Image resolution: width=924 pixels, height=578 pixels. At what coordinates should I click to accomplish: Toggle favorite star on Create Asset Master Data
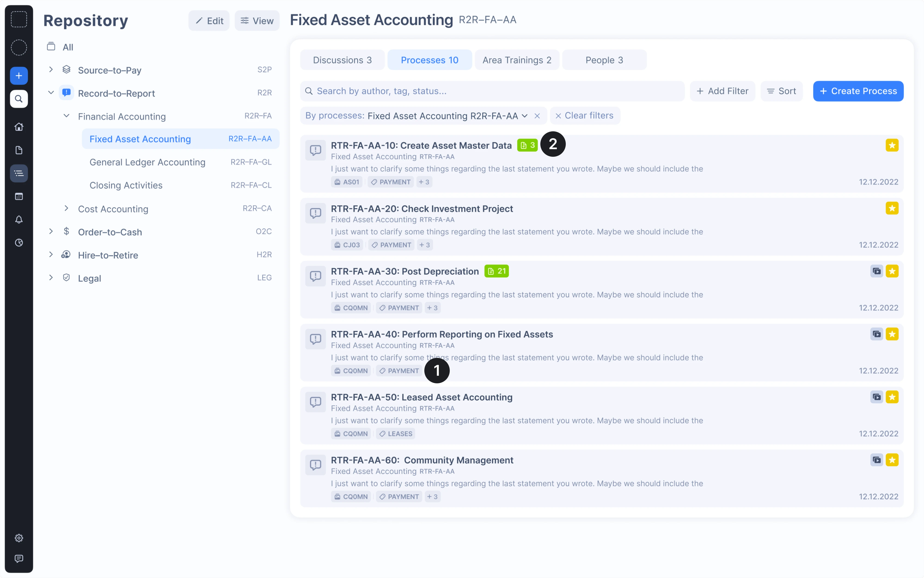(892, 145)
